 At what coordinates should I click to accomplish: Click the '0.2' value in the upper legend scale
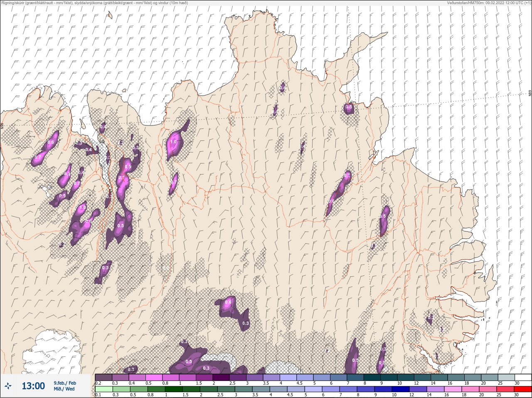pyautogui.click(x=98, y=383)
